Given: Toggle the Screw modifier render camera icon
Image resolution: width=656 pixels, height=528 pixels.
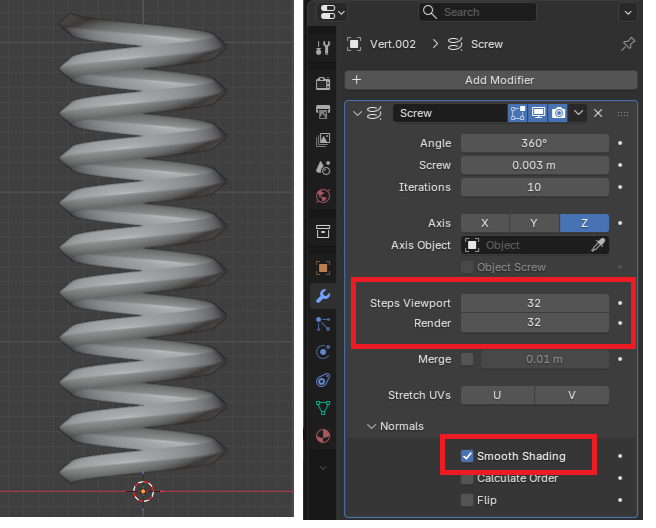Looking at the screenshot, I should [559, 113].
